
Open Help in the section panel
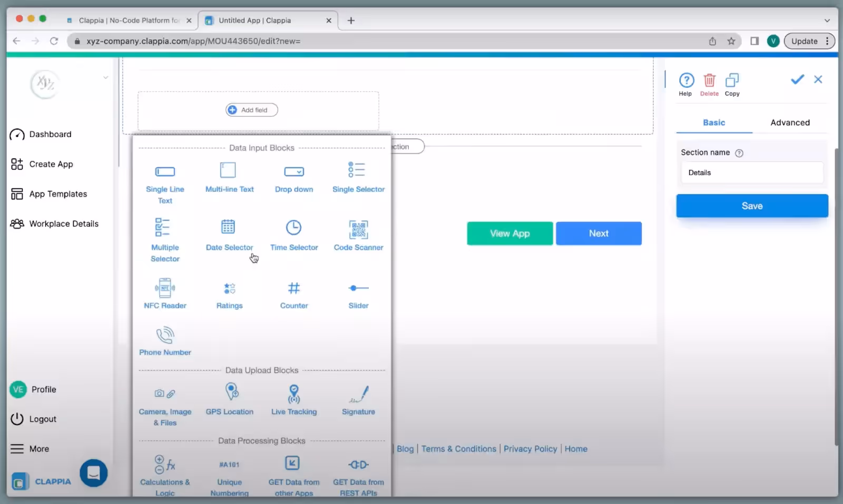click(x=686, y=84)
